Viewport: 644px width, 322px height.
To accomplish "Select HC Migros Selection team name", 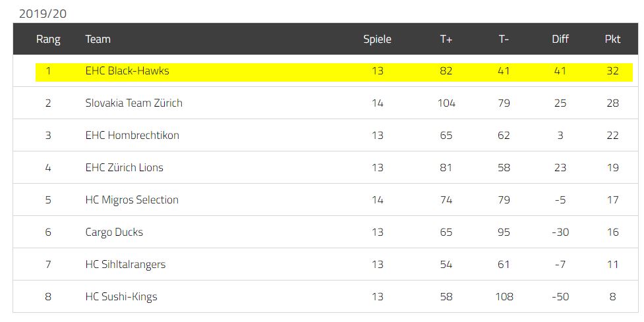I will (132, 200).
